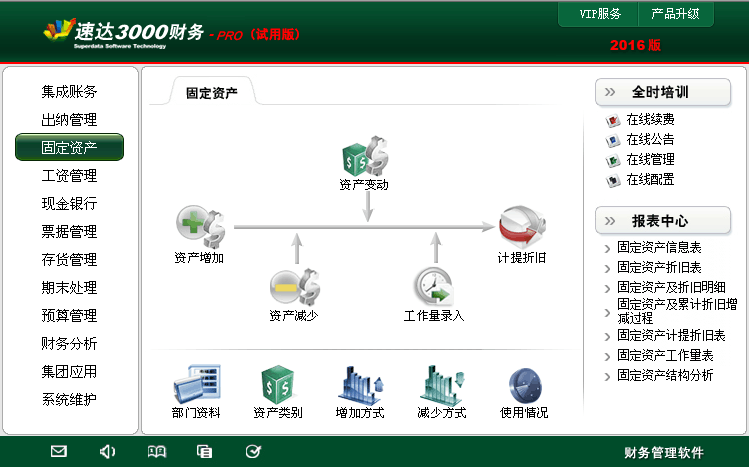Viewport: 749px width, 467px height.
Task: Open the 工作量录入 clock icon
Action: tap(434, 287)
